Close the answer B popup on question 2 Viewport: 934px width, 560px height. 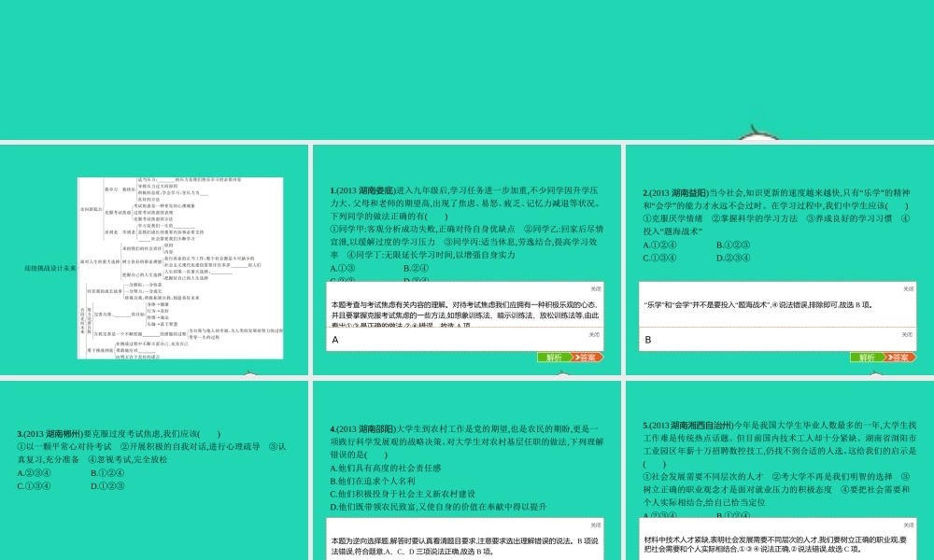pos(907,332)
